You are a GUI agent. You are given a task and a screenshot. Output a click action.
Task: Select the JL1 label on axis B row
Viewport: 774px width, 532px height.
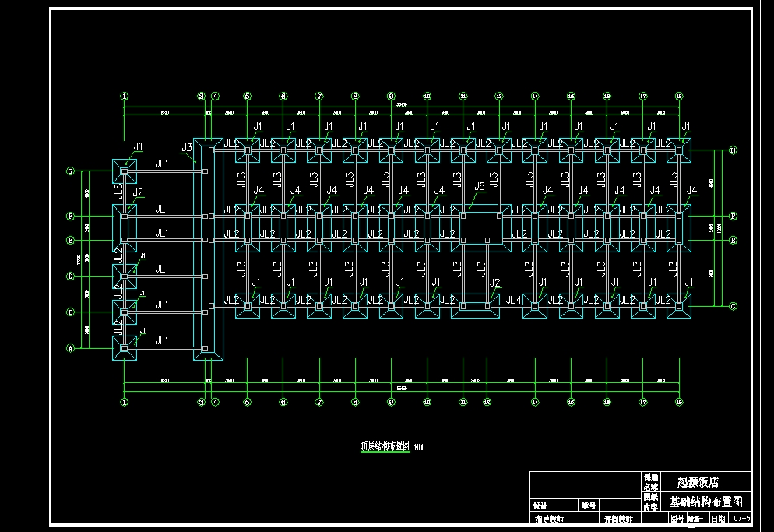coord(162,305)
